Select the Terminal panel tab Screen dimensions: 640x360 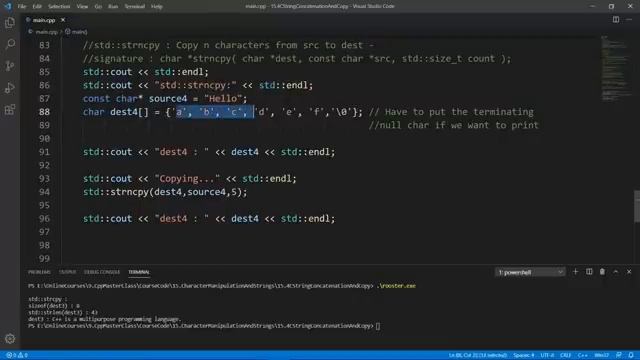tap(139, 272)
